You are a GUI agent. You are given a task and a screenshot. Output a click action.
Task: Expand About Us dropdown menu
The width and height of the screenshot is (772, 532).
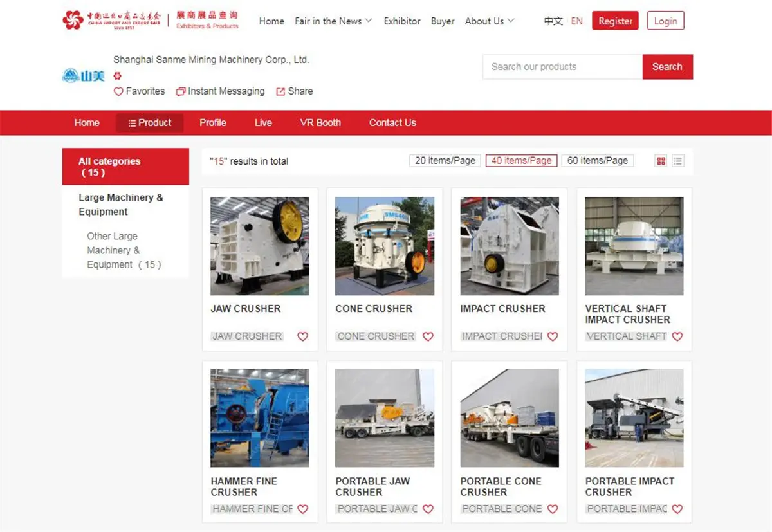[490, 21]
